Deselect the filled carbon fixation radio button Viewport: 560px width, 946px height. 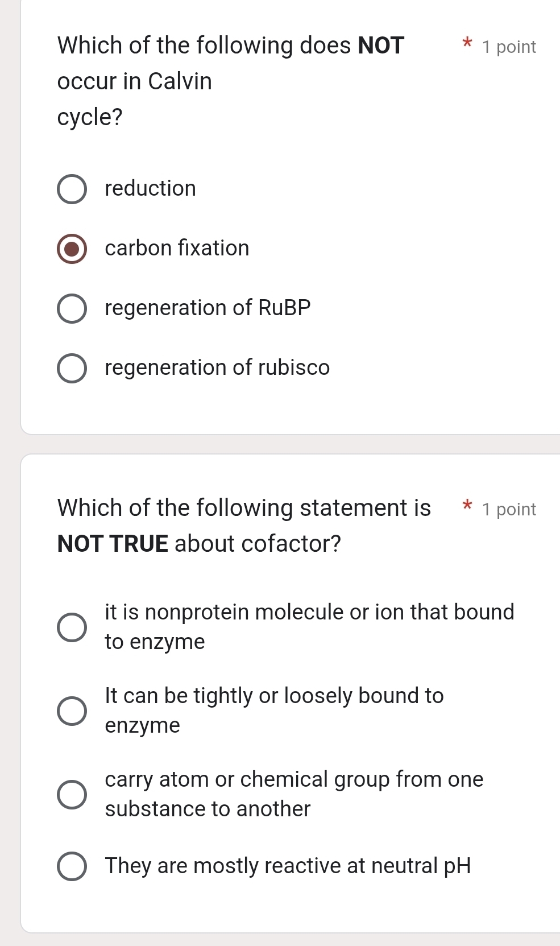coord(72,248)
